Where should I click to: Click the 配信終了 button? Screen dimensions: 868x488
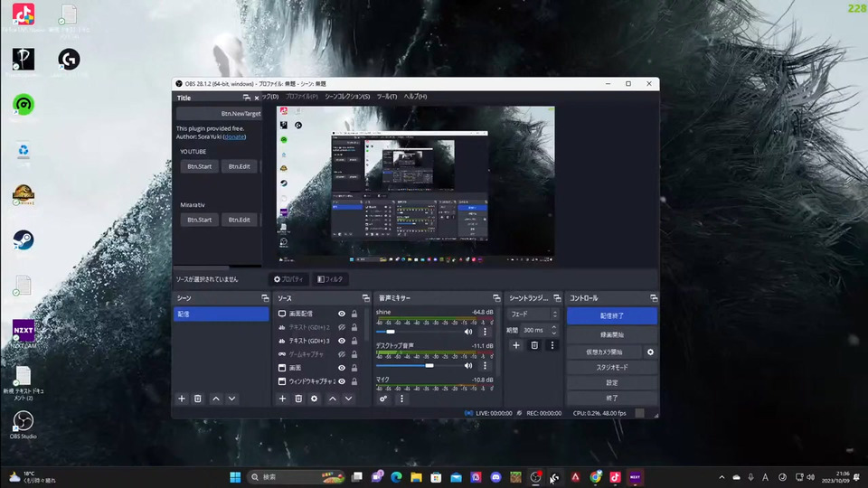click(612, 315)
